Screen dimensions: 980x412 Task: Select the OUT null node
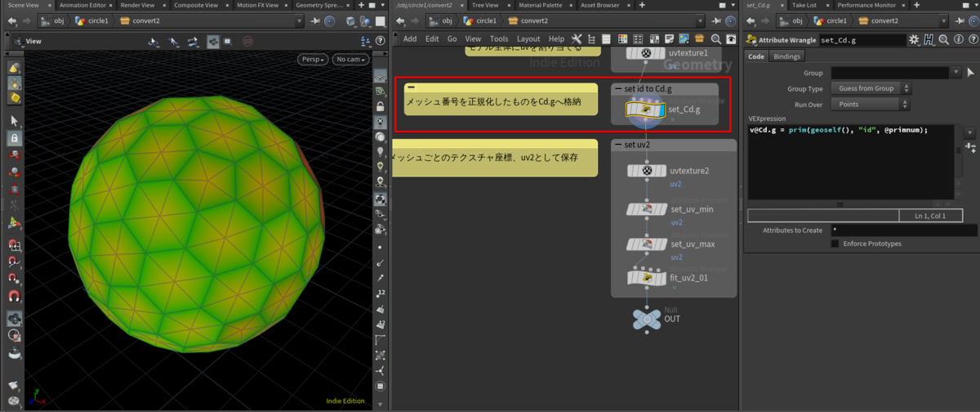click(646, 318)
